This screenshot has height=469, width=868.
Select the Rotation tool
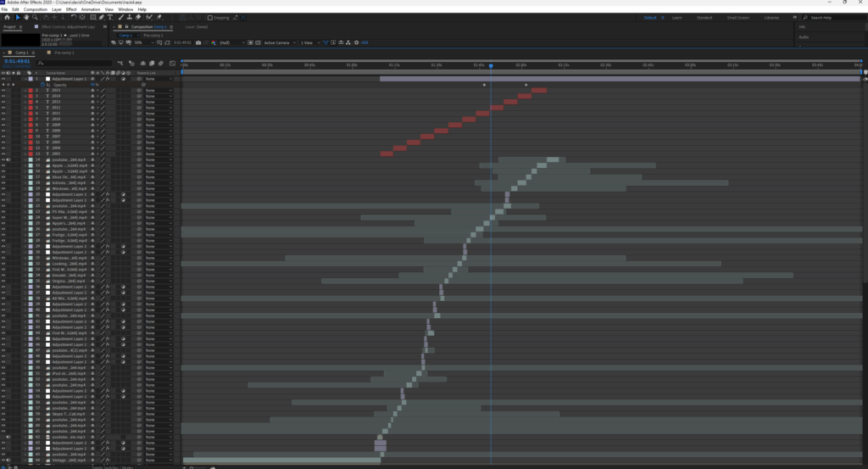pyautogui.click(x=74, y=18)
